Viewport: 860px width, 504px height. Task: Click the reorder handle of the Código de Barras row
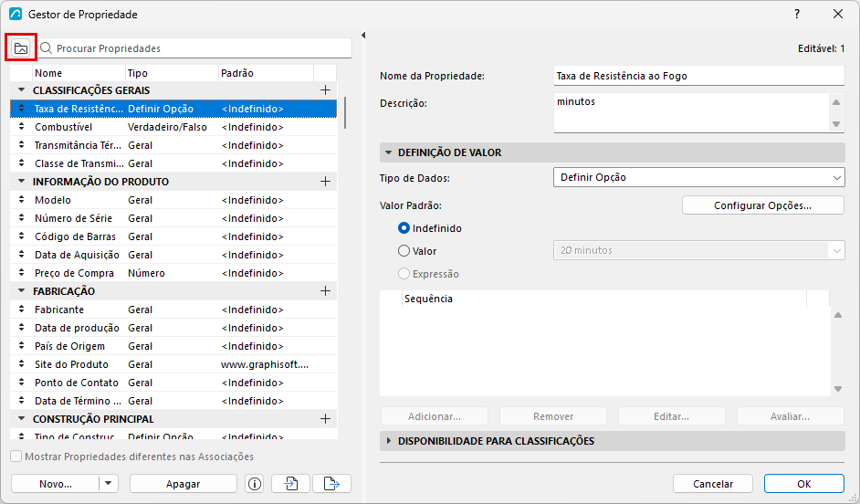pyautogui.click(x=21, y=236)
